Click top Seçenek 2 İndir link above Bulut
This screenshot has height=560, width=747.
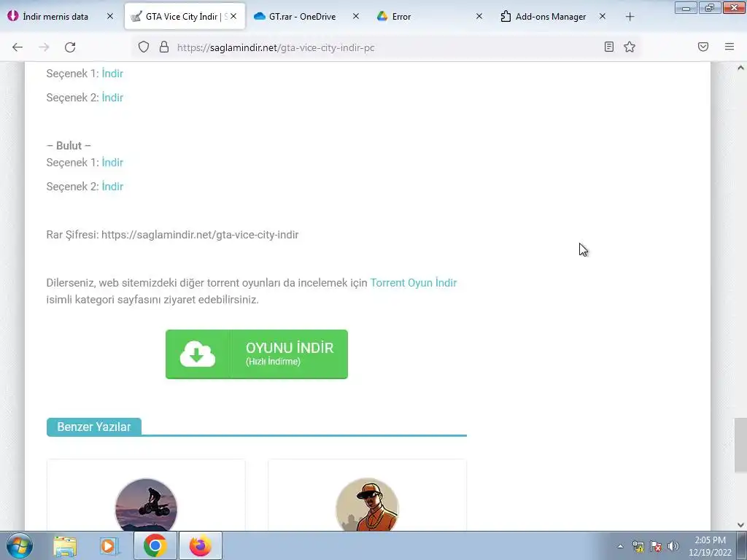point(112,97)
